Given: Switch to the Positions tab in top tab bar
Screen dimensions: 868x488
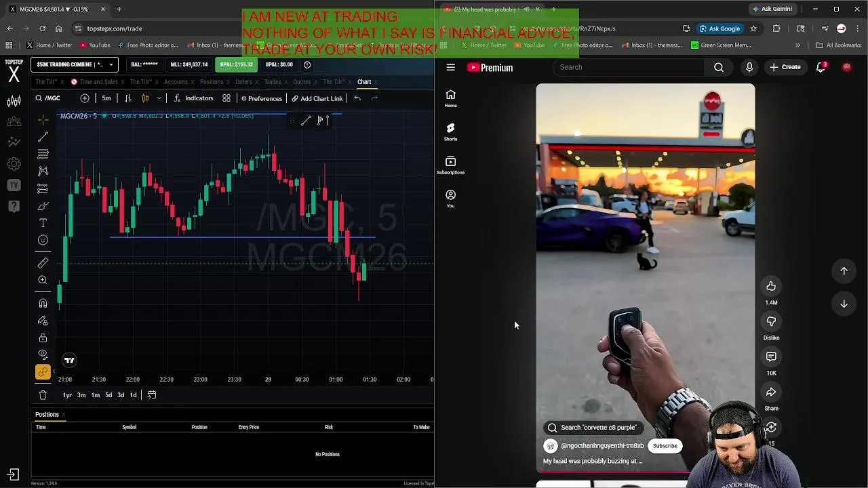Looking at the screenshot, I should click(212, 82).
